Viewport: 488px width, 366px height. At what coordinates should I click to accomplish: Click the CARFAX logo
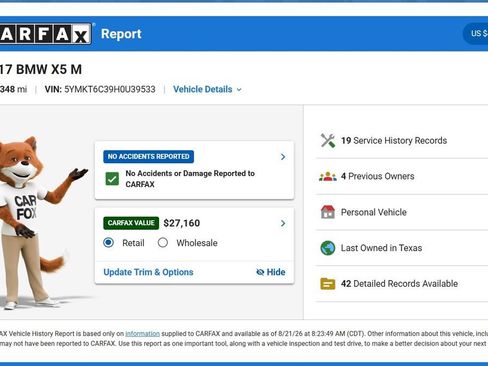(46, 34)
